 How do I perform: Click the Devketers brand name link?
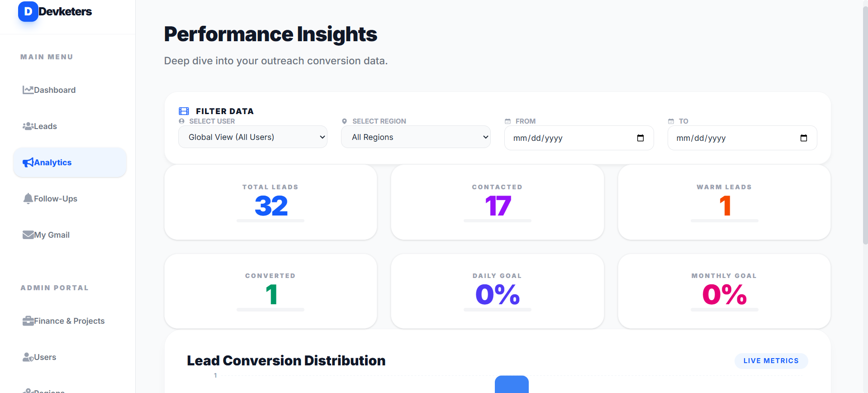(x=65, y=11)
